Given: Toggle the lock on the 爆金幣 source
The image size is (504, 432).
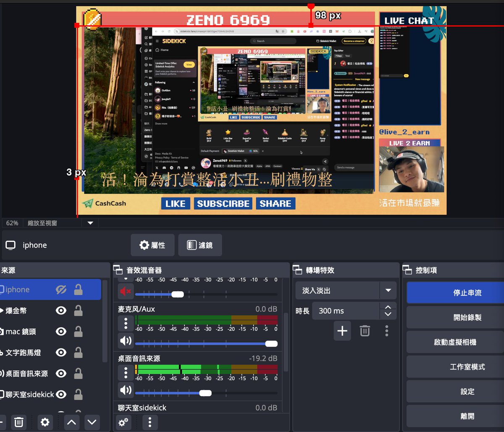Looking at the screenshot, I should click(x=78, y=310).
